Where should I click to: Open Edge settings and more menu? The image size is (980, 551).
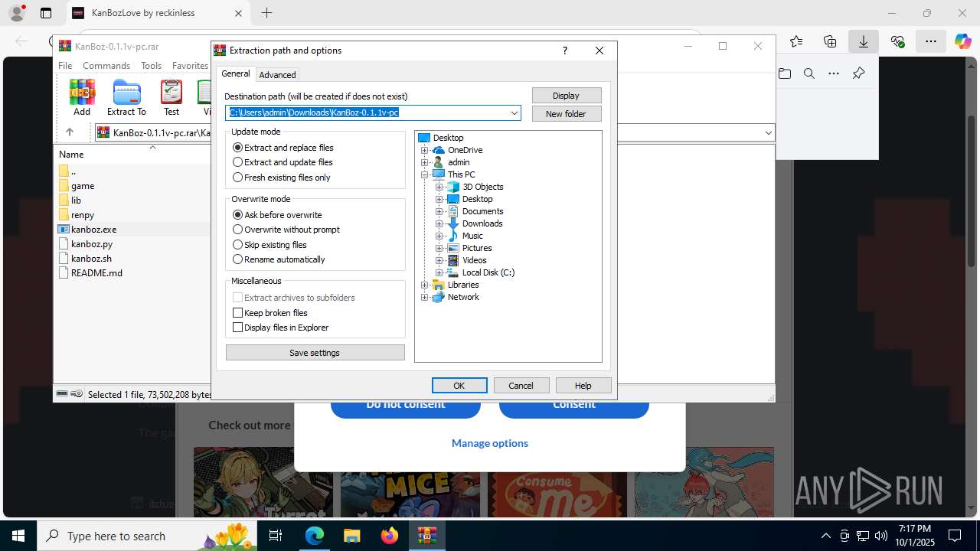(930, 41)
